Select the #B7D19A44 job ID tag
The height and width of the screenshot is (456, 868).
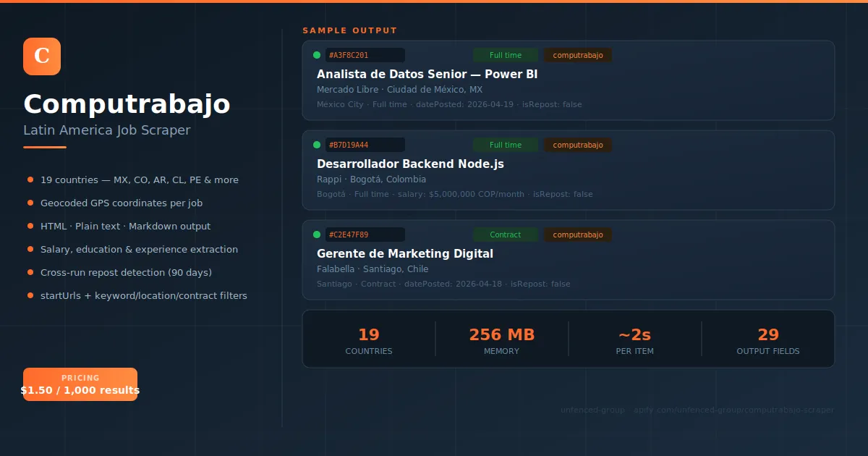click(x=365, y=145)
